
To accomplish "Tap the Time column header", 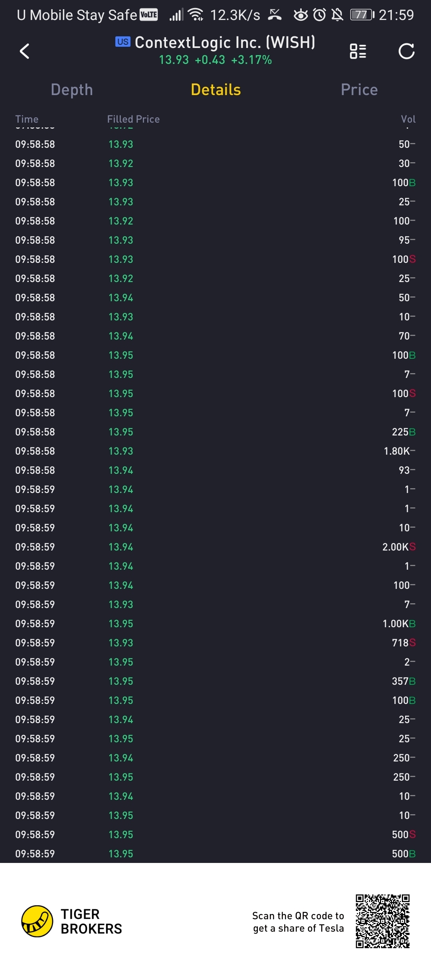I will (27, 119).
